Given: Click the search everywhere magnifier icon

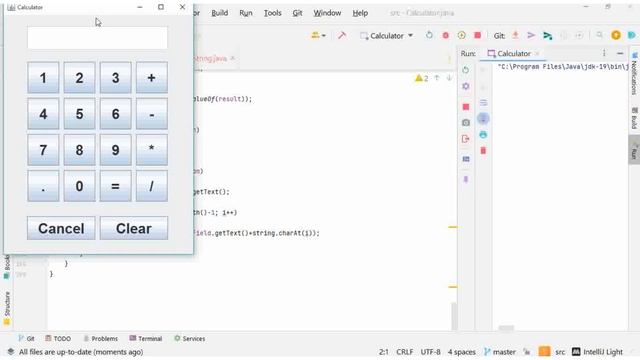Looking at the screenshot, I should coord(599,36).
